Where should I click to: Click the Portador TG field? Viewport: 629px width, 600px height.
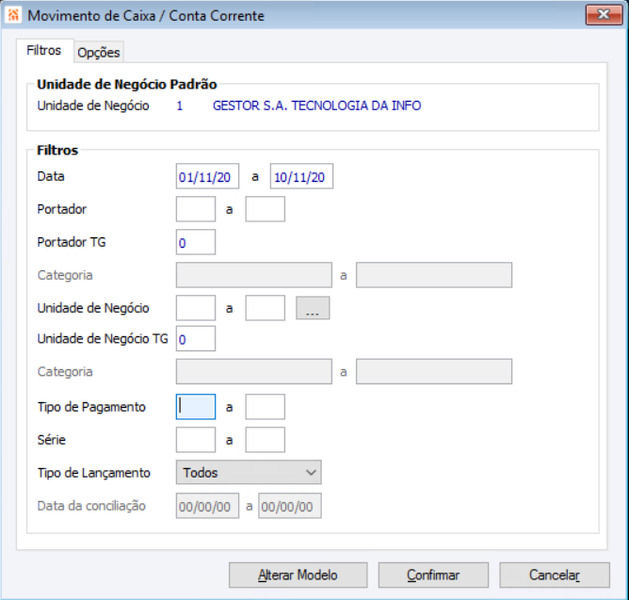coord(196,242)
